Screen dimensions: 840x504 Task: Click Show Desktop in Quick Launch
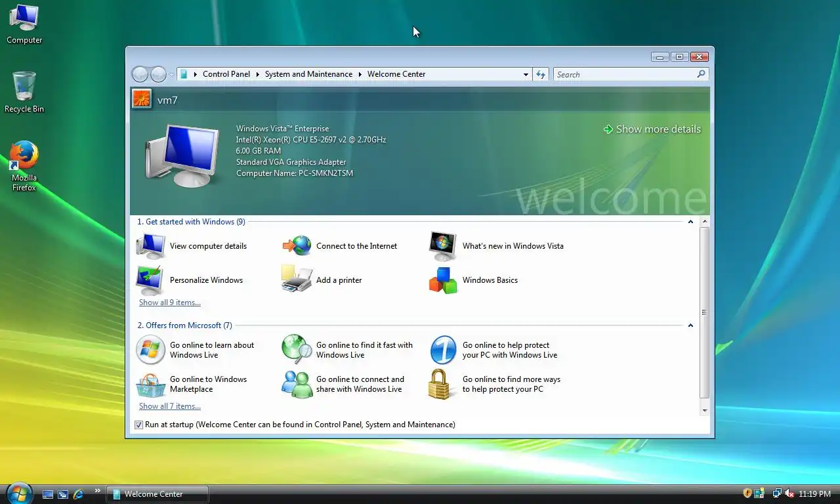point(48,494)
